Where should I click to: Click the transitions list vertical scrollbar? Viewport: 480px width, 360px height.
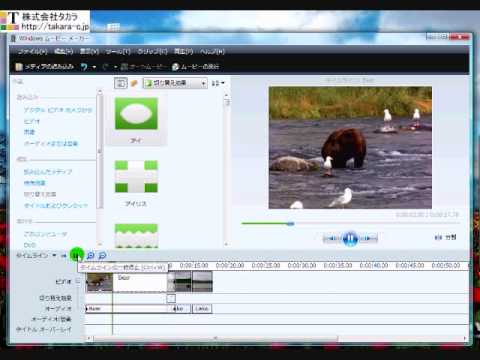click(227, 170)
